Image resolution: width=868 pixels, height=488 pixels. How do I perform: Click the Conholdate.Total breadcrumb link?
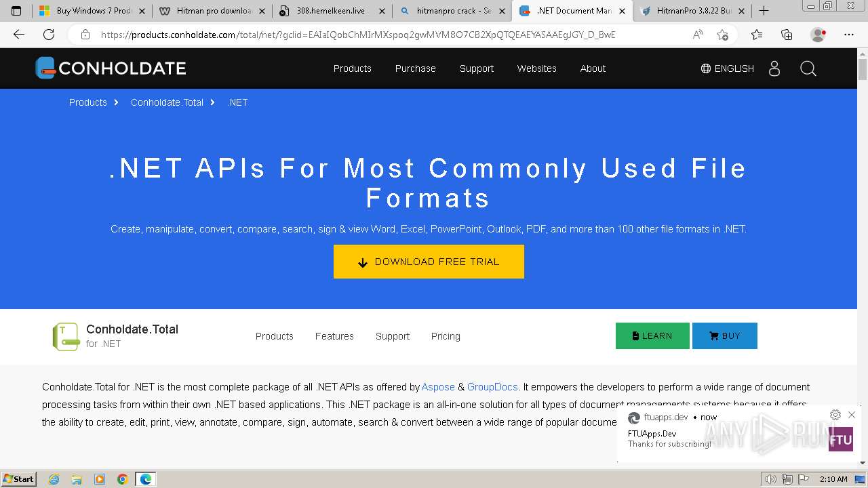click(167, 102)
